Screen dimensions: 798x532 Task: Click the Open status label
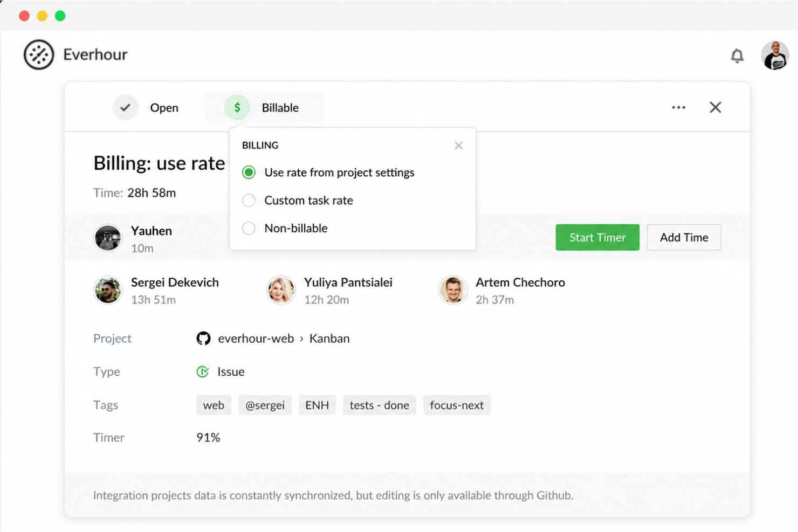point(164,108)
